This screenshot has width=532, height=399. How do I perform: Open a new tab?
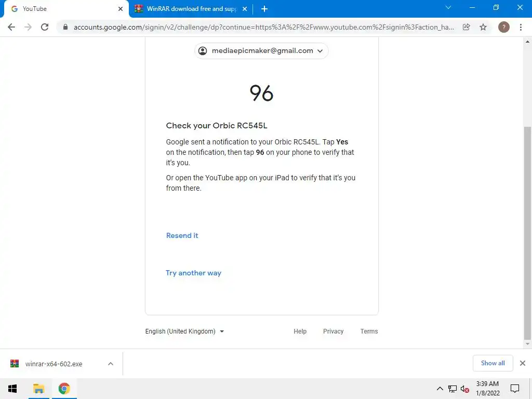coord(264,9)
